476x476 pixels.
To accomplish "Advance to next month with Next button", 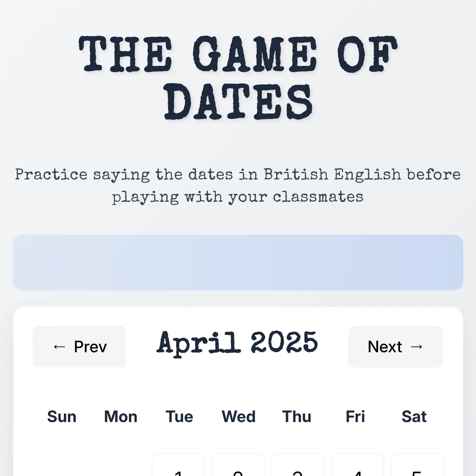I will 396,347.
